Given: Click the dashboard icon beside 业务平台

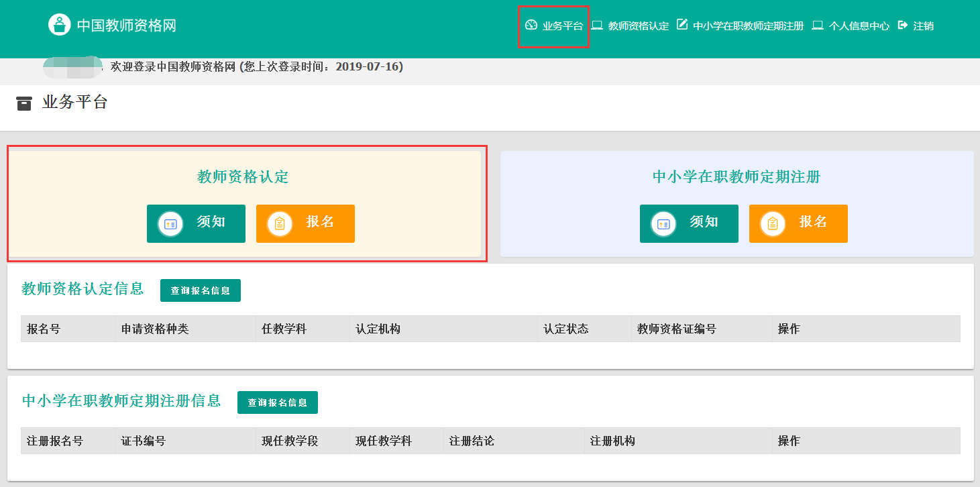Looking at the screenshot, I should pos(531,25).
